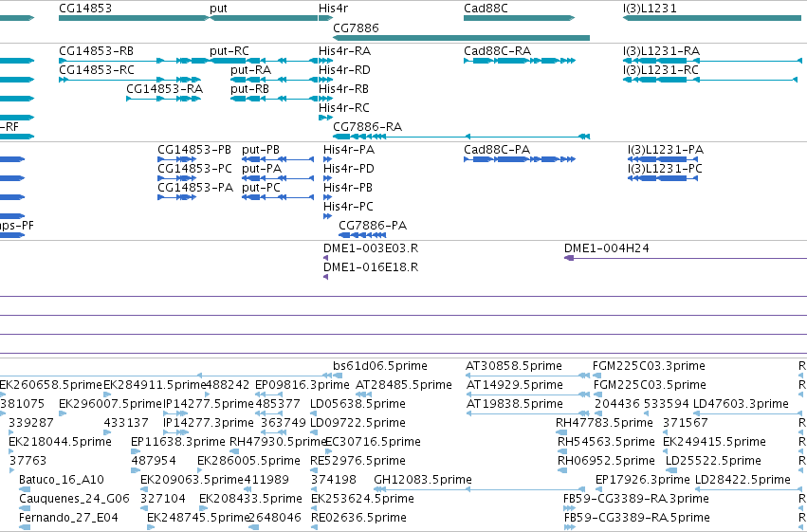Select the Cad88C-RA transcript glyph
807x532 pixels.
click(x=520, y=61)
